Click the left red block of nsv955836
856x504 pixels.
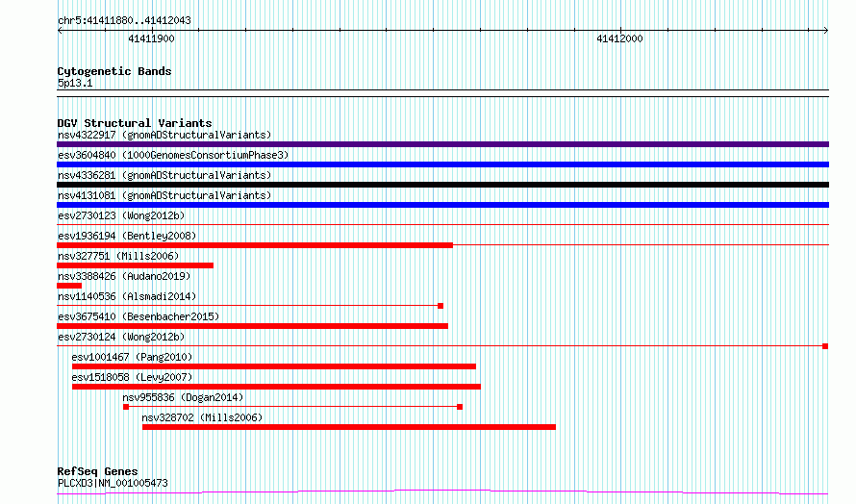[126, 407]
